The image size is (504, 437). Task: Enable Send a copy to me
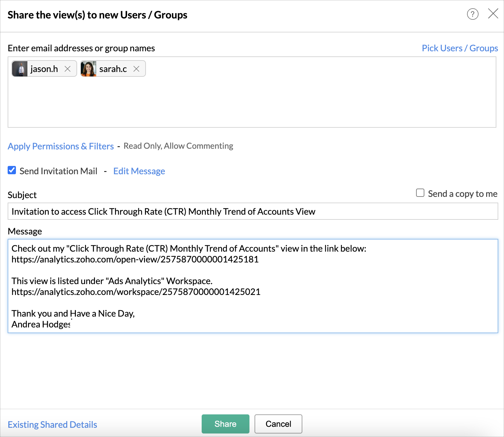point(420,193)
